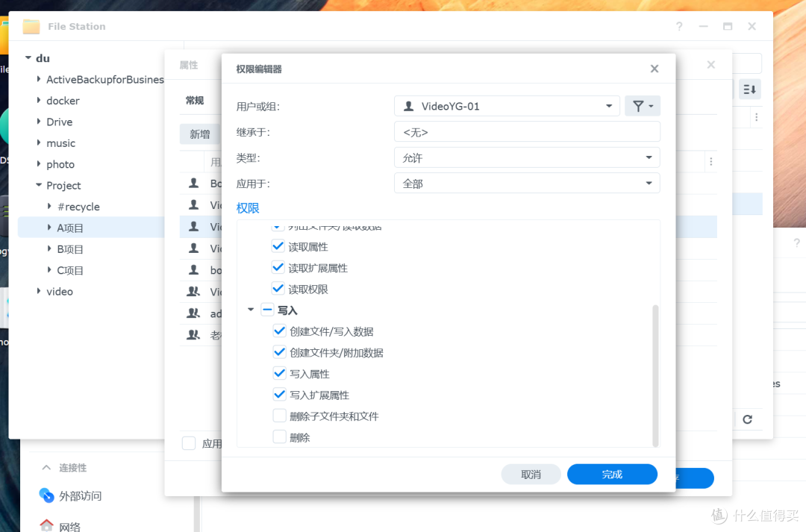
Task: Toggle the Write group partial checkbox
Action: pos(267,310)
